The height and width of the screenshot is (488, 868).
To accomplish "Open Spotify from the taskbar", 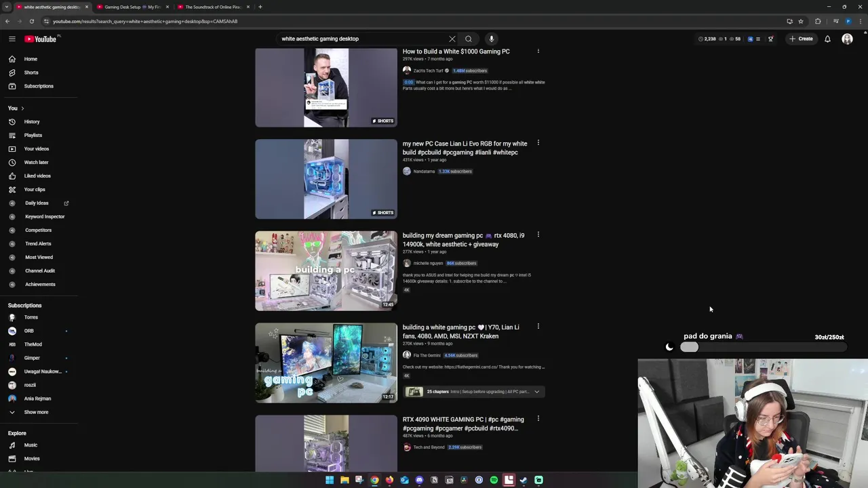I will click(x=494, y=480).
